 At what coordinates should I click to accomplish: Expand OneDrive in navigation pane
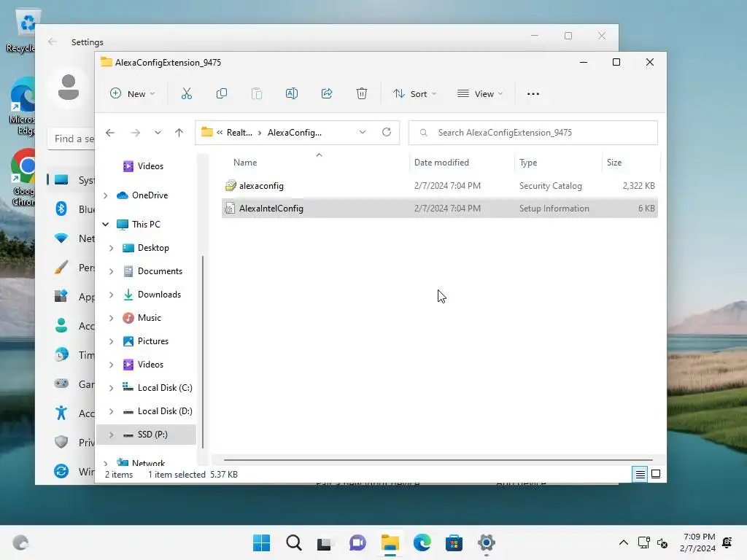coord(105,195)
